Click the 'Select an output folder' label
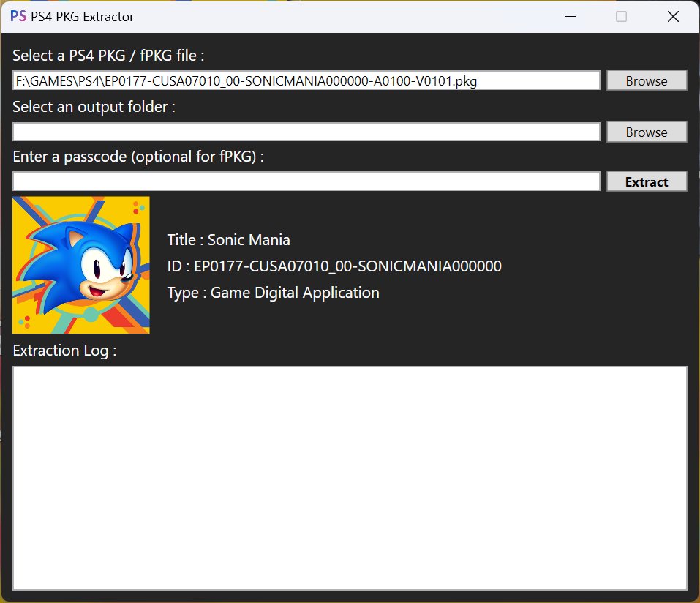 [94, 107]
